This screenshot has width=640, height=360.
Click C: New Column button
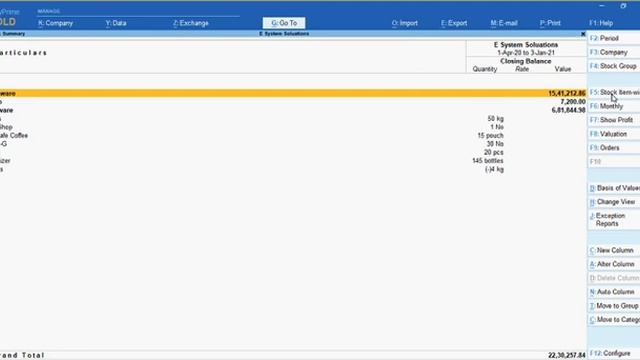coord(613,250)
